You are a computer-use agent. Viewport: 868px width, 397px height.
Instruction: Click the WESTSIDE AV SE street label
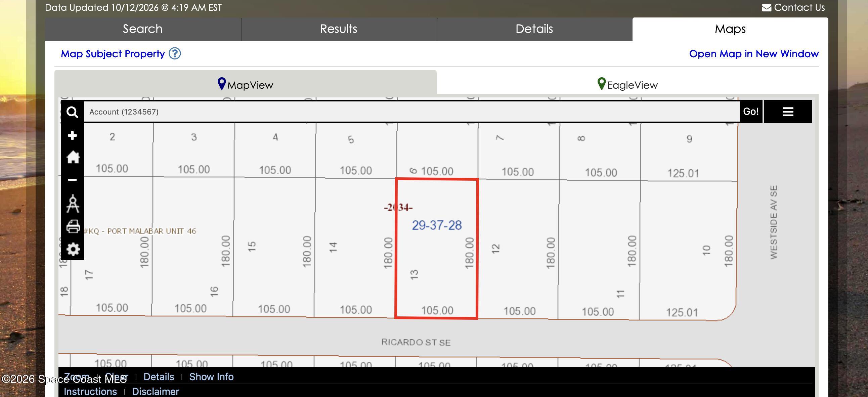click(x=774, y=222)
